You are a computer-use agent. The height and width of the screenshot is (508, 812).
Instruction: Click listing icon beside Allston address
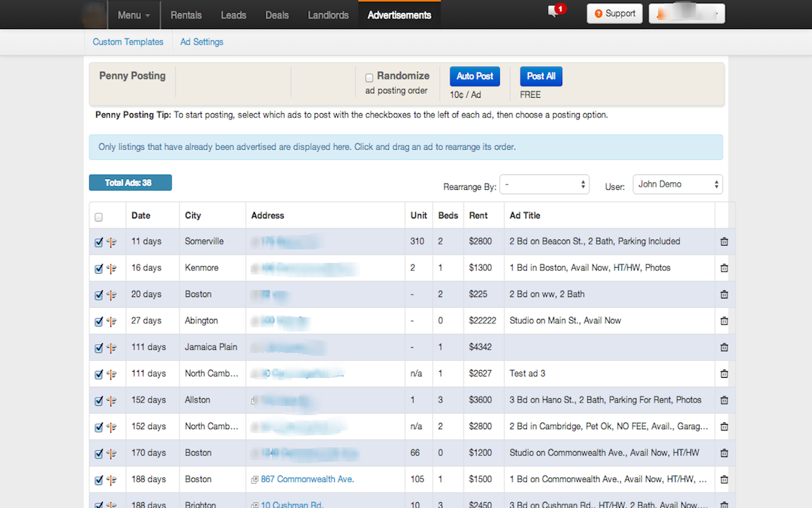coord(254,401)
